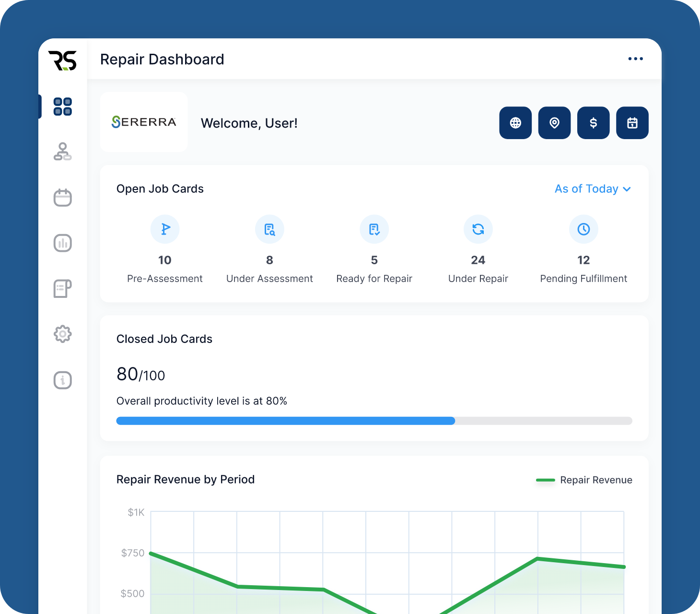This screenshot has width=700, height=614.
Task: Click the Under Assessment label
Action: click(269, 279)
